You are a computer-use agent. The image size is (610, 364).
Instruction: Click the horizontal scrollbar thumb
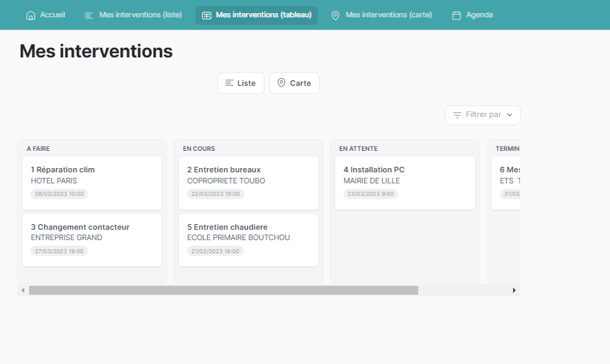point(223,291)
